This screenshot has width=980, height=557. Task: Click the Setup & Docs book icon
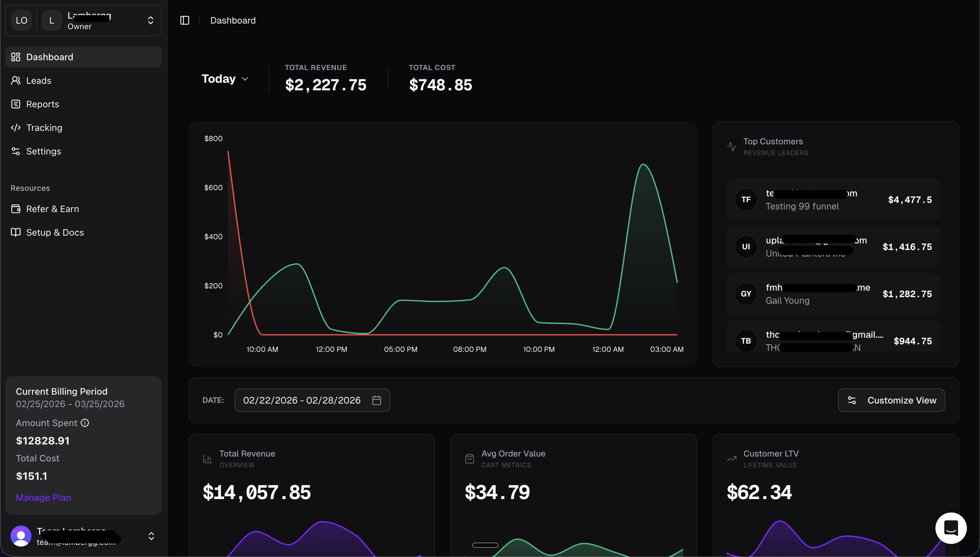click(x=16, y=232)
